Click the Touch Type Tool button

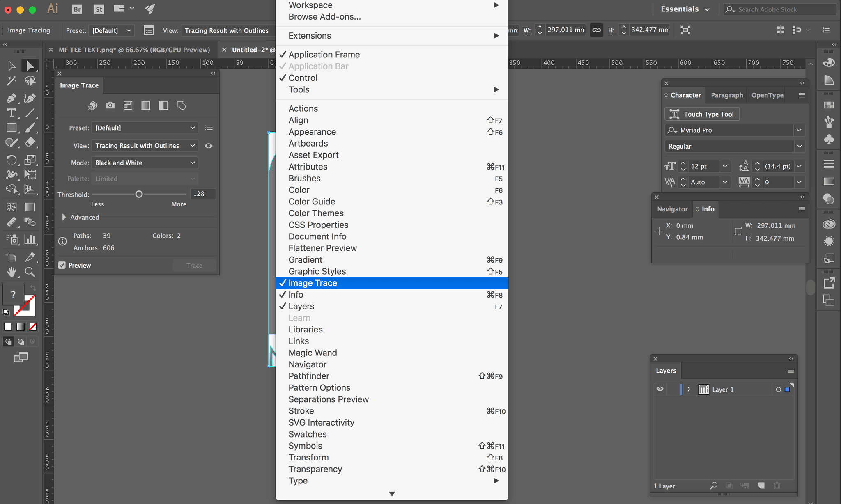coord(702,114)
